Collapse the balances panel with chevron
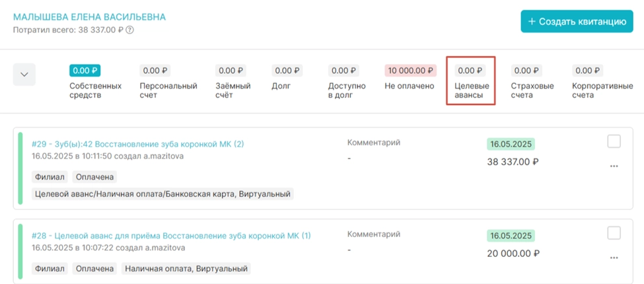The height and width of the screenshot is (284, 644). click(24, 75)
